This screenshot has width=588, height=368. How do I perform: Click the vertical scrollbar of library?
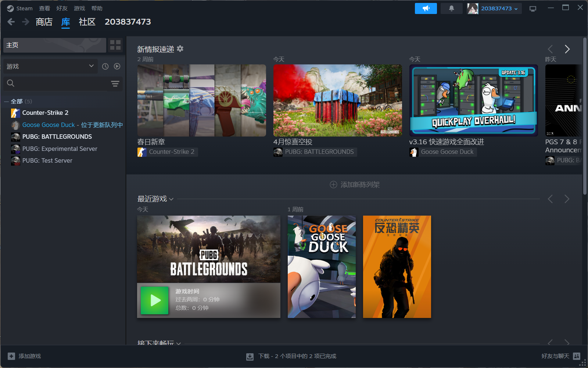pyautogui.click(x=585, y=116)
